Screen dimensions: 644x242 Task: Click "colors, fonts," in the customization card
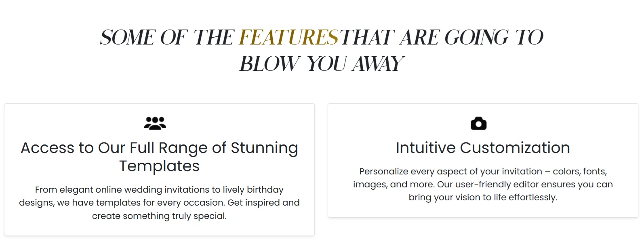pos(580,171)
